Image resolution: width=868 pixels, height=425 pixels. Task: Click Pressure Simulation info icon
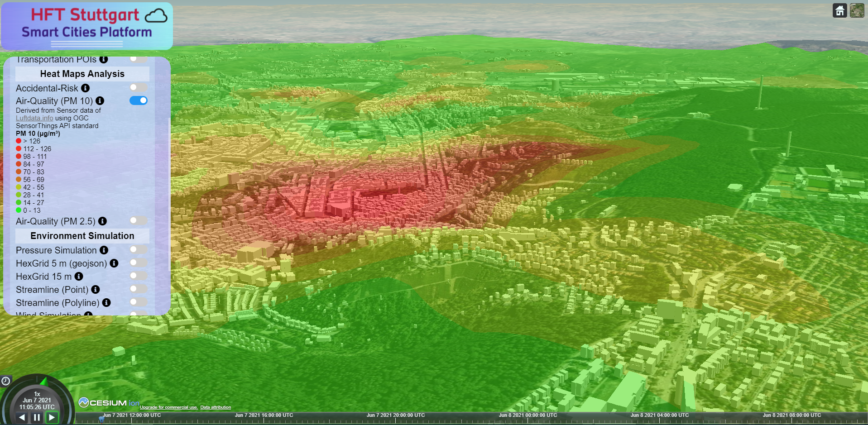tap(104, 250)
